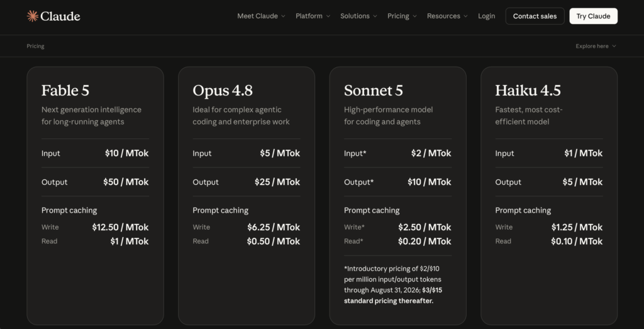Click the Opus 4.8 read price $0.50 / MTok
This screenshot has height=329, width=644.
(274, 241)
